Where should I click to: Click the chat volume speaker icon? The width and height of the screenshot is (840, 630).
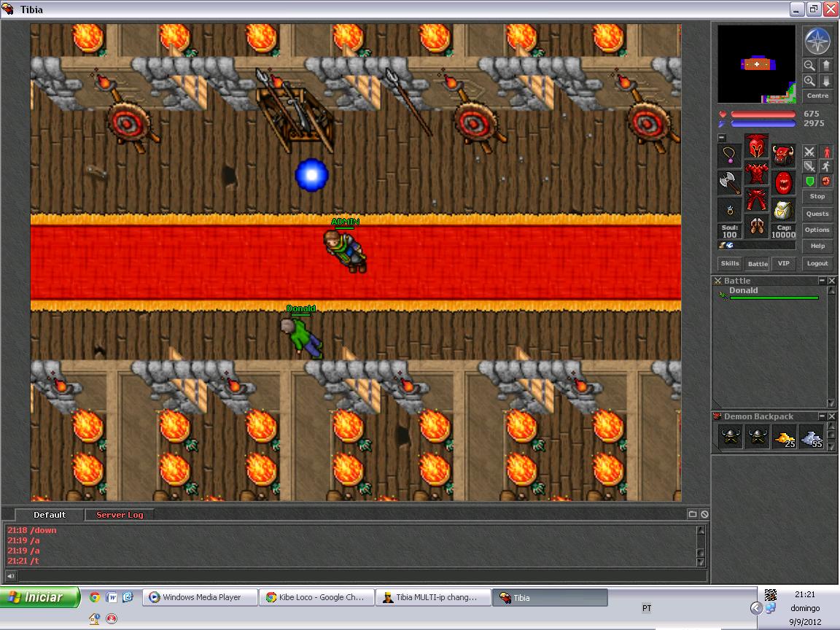(x=11, y=576)
